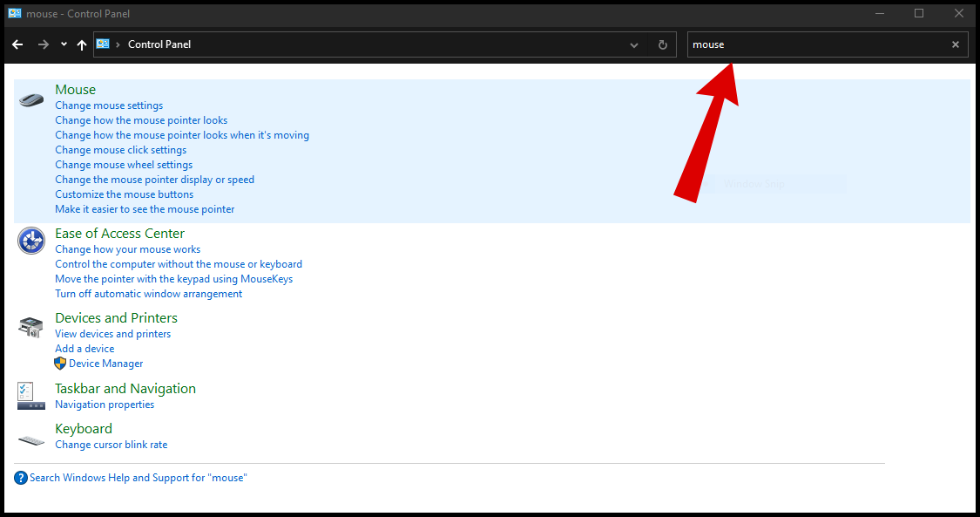Select the Add a device link
The width and height of the screenshot is (980, 517).
(x=84, y=349)
